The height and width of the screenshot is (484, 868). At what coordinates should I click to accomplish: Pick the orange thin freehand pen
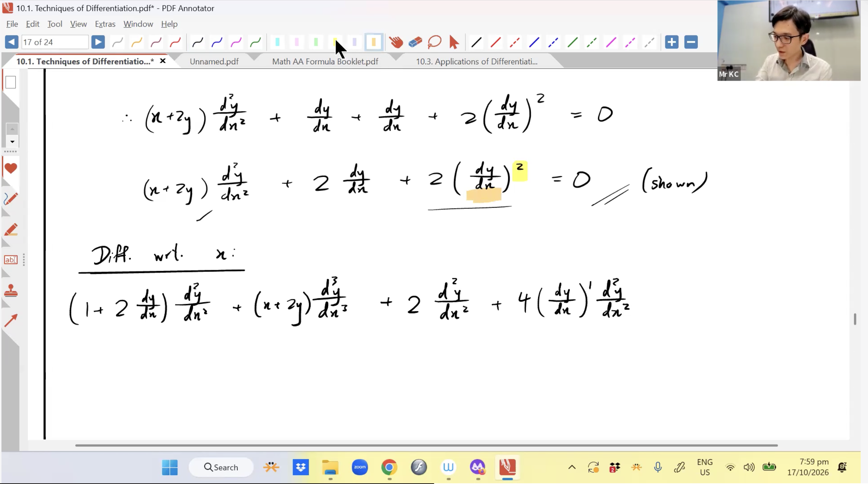(137, 42)
